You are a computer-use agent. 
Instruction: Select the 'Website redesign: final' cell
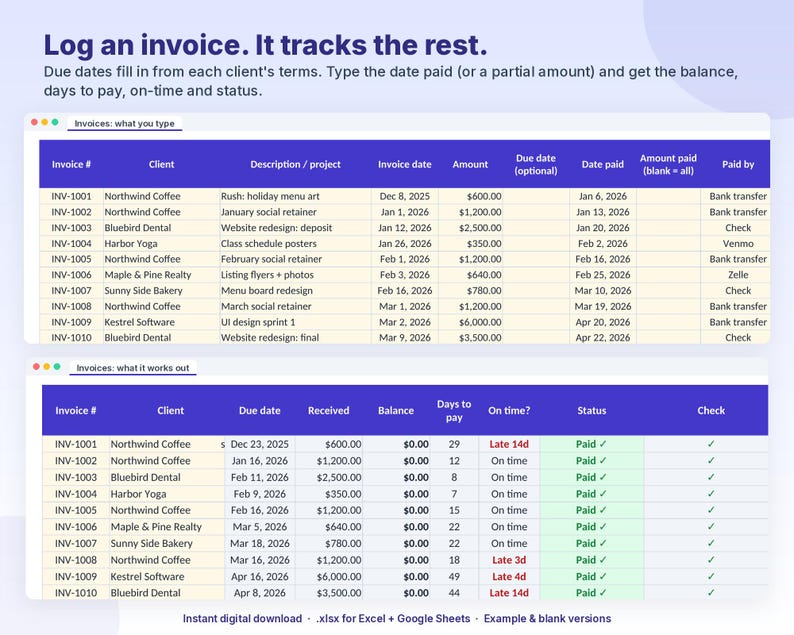tap(295, 337)
